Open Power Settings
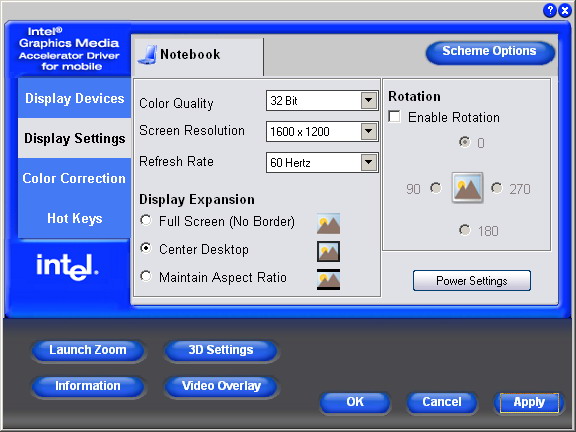This screenshot has width=576, height=432. pos(472,281)
